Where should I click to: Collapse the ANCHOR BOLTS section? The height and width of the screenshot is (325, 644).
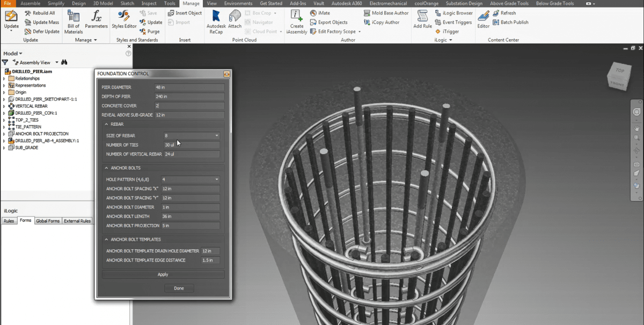106,168
